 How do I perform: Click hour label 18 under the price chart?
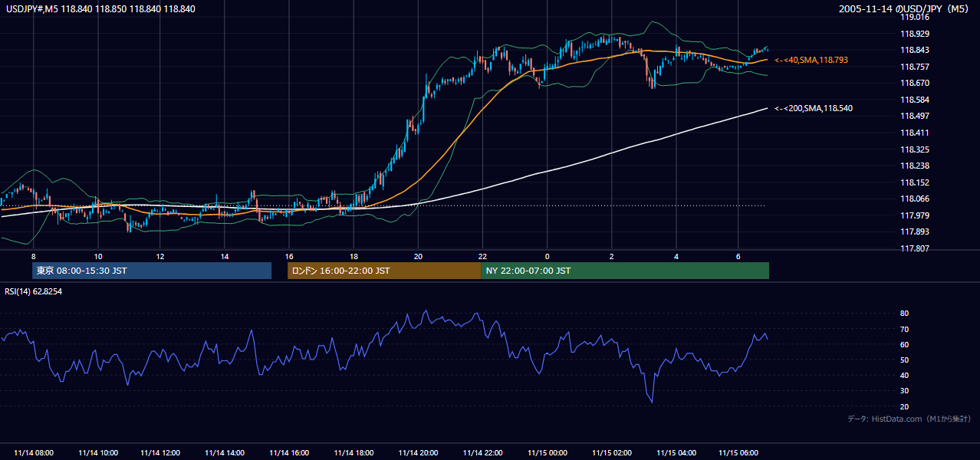point(354,256)
